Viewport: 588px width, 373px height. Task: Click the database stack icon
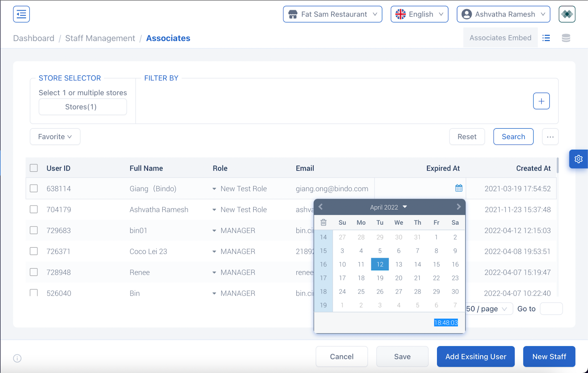pyautogui.click(x=566, y=38)
